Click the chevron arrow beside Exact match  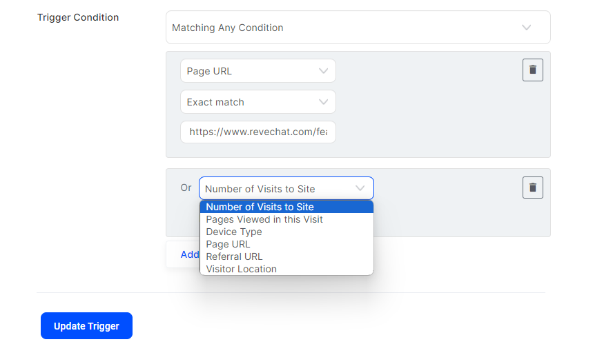pyautogui.click(x=323, y=102)
